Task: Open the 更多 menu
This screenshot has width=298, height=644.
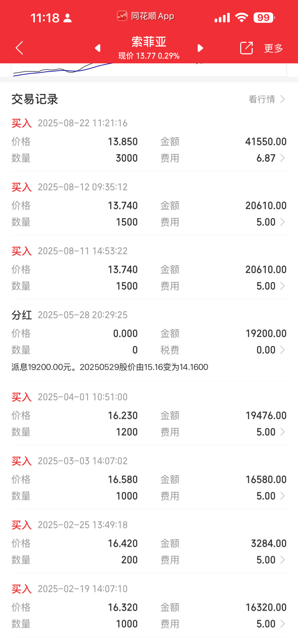Action: pyautogui.click(x=274, y=48)
